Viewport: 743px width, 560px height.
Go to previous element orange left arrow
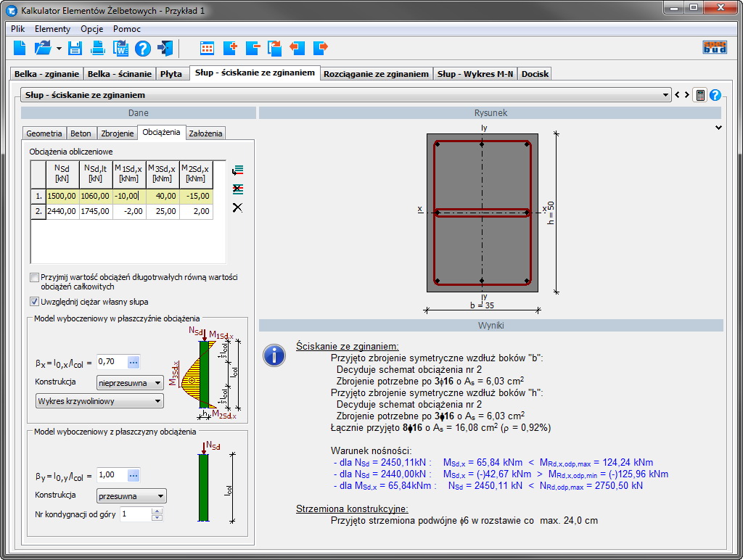(297, 47)
